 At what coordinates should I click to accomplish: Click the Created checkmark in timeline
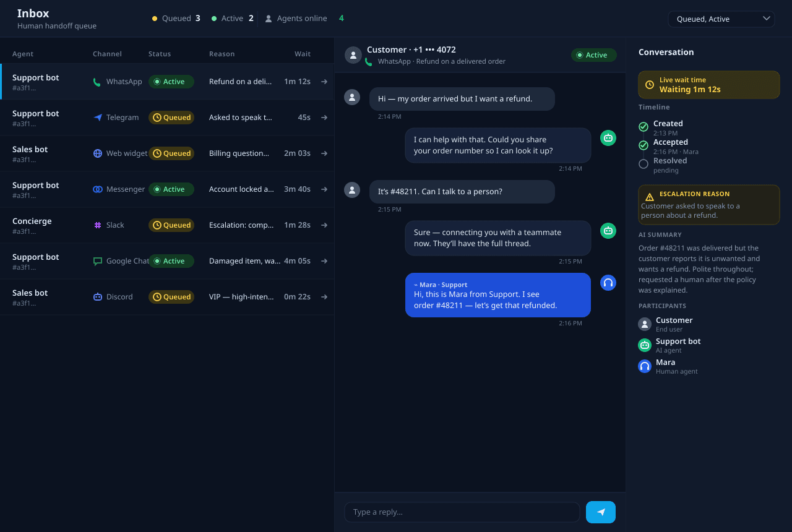click(643, 127)
